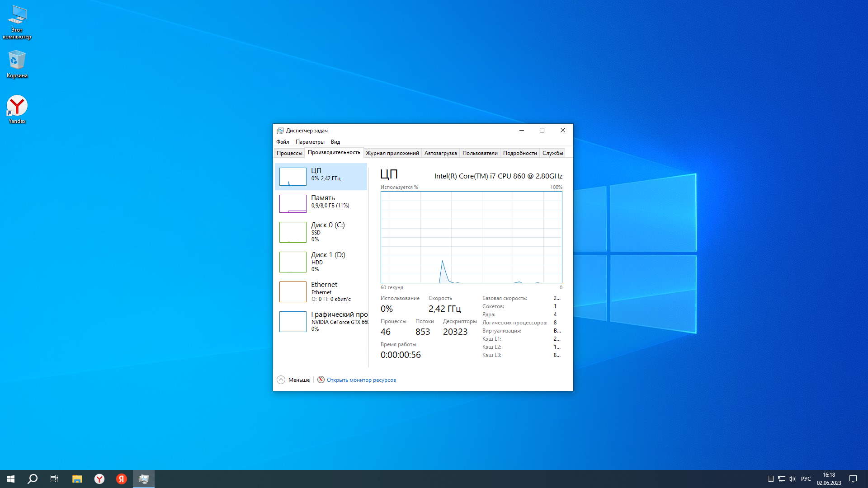868x488 pixels.
Task: Open the Yandex browser desktop shortcut
Action: coord(17,106)
